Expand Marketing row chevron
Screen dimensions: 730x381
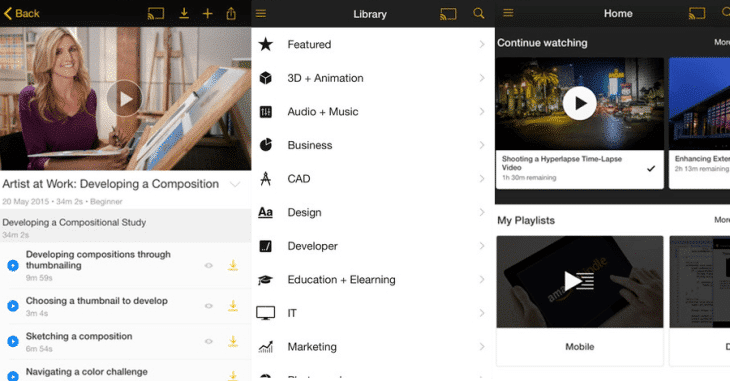[482, 347]
